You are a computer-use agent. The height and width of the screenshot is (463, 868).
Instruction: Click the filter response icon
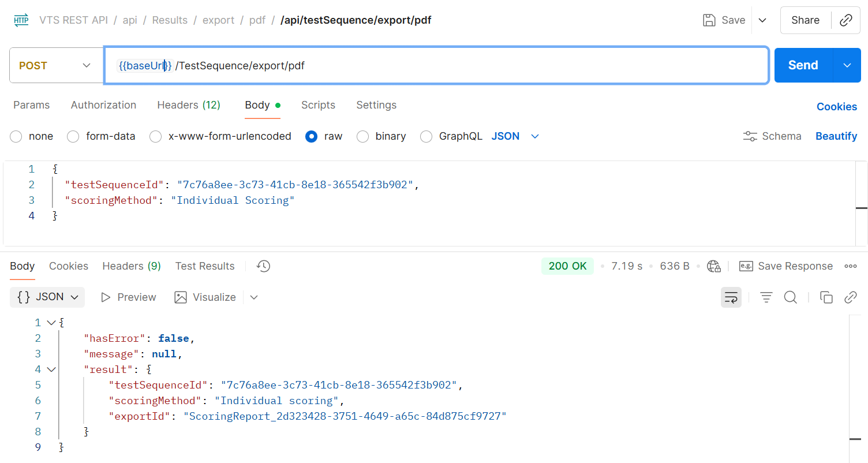766,297
